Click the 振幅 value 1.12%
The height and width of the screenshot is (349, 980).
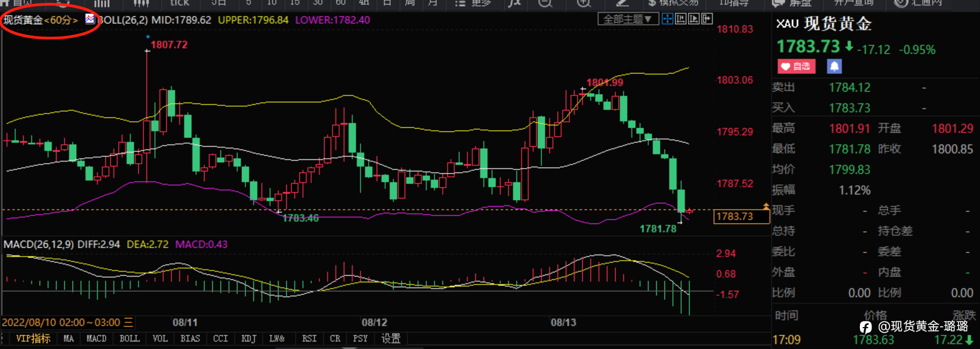point(854,190)
